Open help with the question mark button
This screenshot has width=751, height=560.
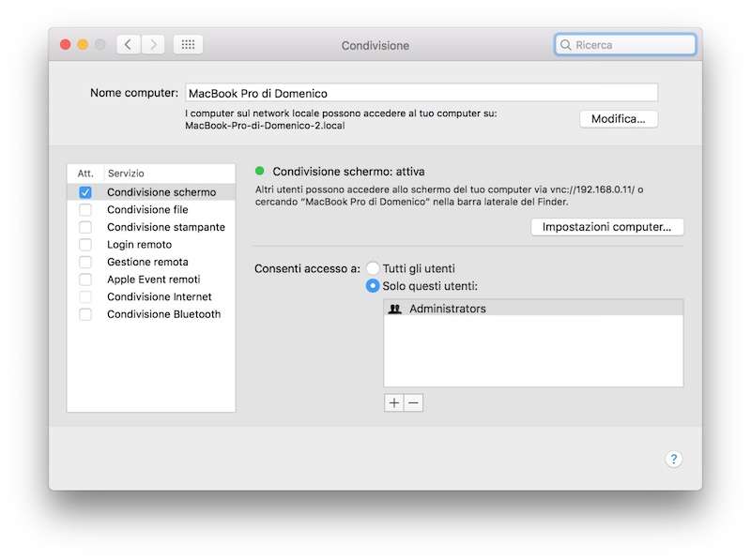(x=674, y=459)
